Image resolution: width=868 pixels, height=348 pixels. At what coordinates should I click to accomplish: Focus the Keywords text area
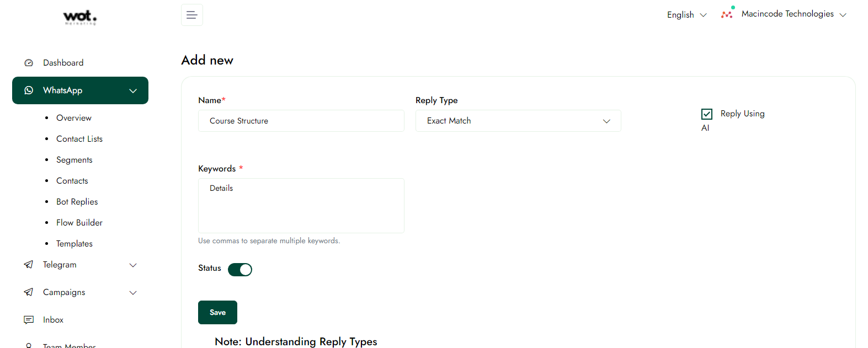click(x=301, y=206)
